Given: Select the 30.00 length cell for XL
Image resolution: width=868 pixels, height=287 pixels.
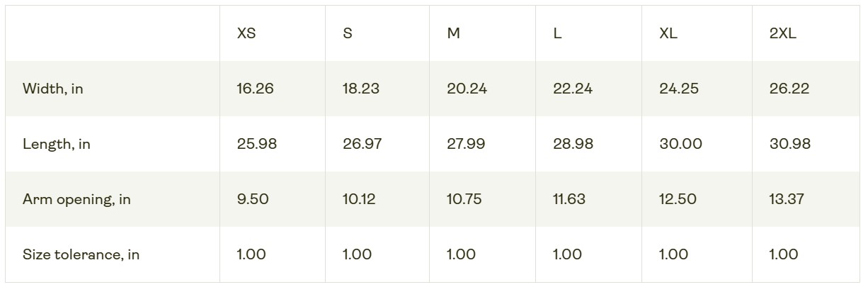Looking at the screenshot, I should (680, 145).
